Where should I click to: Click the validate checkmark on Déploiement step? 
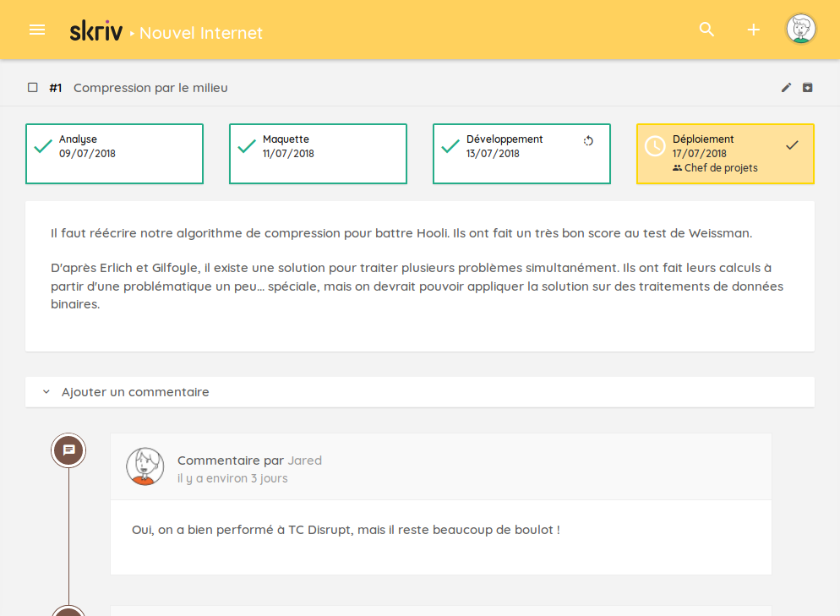click(792, 145)
